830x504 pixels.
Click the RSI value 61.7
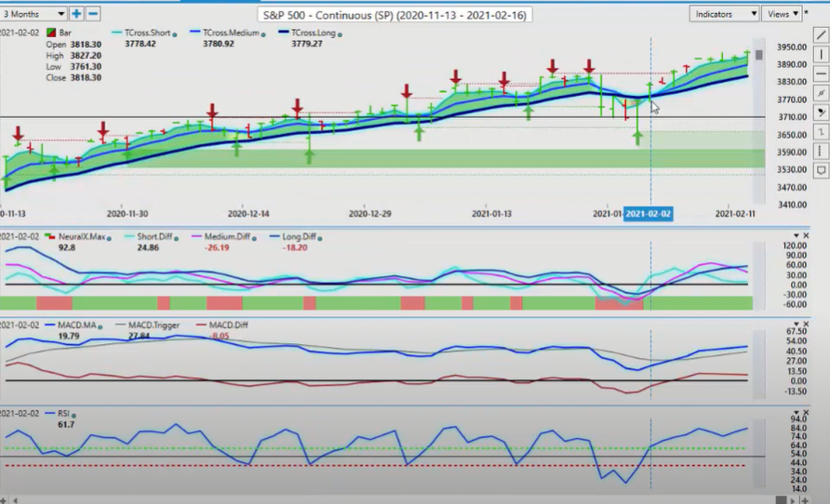pyautogui.click(x=66, y=424)
